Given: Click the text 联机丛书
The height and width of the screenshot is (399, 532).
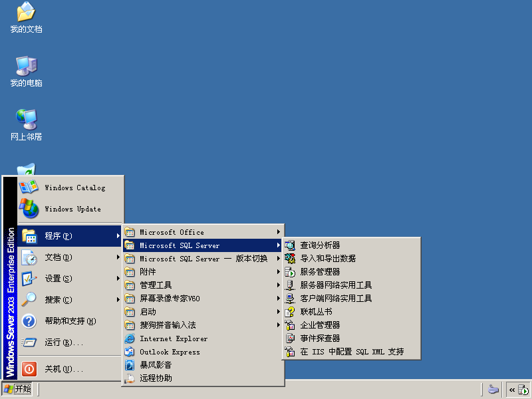Looking at the screenshot, I should coord(316,312).
